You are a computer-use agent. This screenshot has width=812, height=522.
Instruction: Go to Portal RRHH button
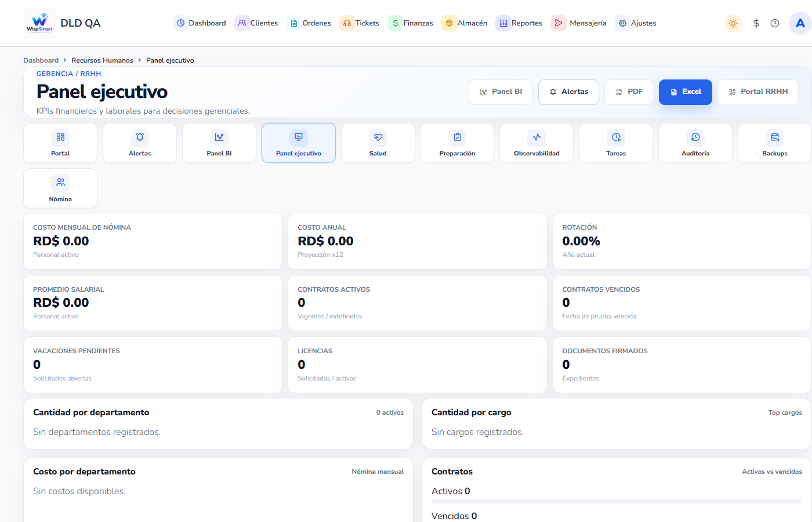pos(758,92)
